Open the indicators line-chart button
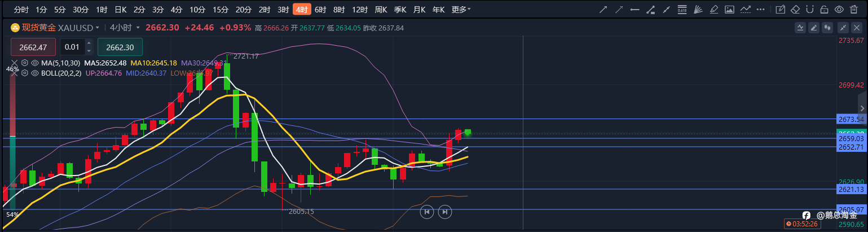 point(800,27)
